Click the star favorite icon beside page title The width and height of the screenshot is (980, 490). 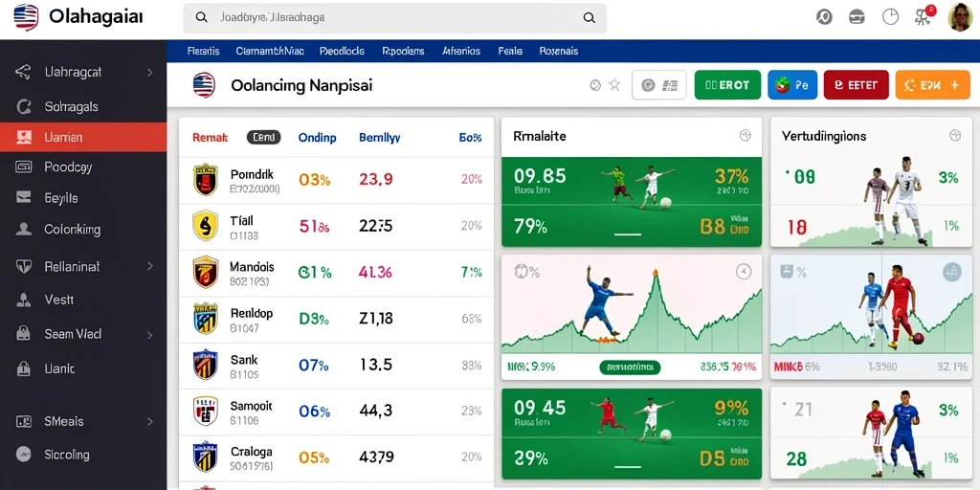coord(614,85)
